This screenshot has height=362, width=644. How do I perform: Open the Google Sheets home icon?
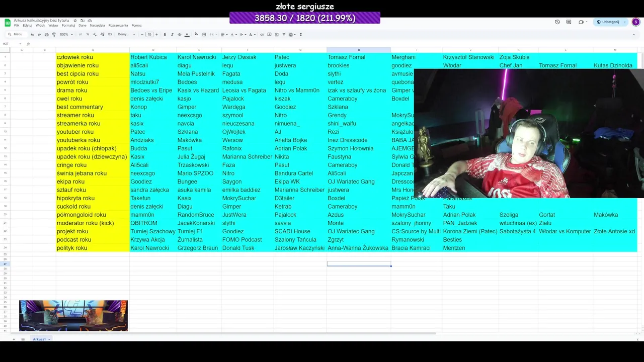(x=8, y=23)
